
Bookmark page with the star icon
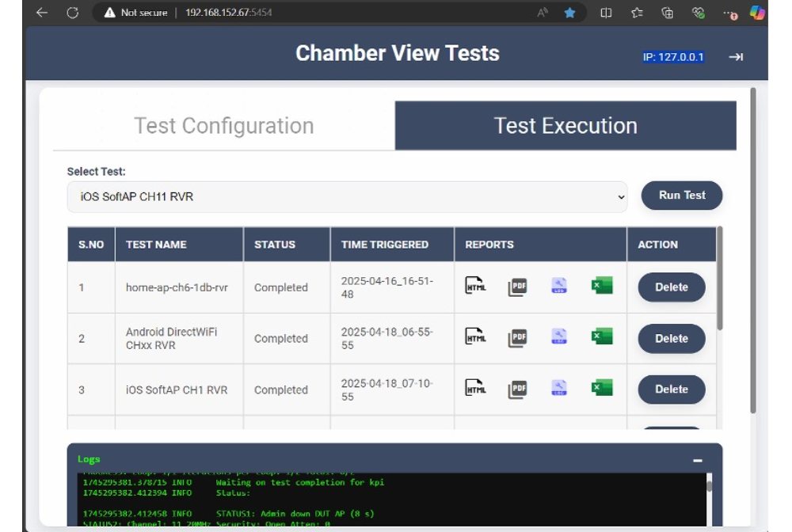point(569,13)
